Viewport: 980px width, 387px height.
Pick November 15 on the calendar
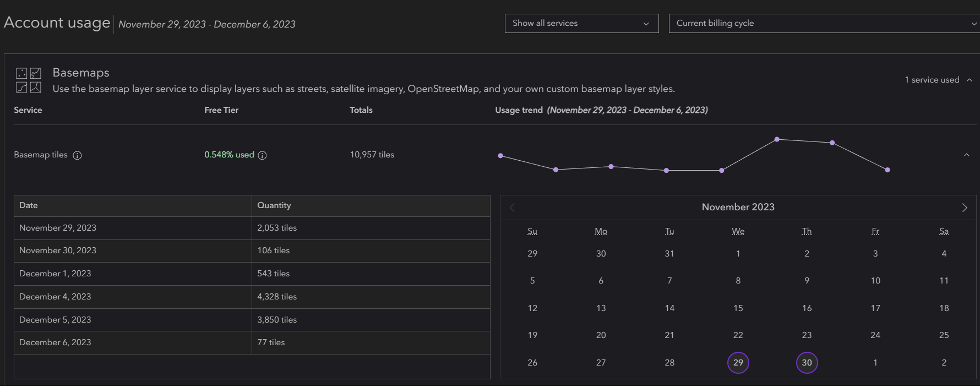point(738,308)
